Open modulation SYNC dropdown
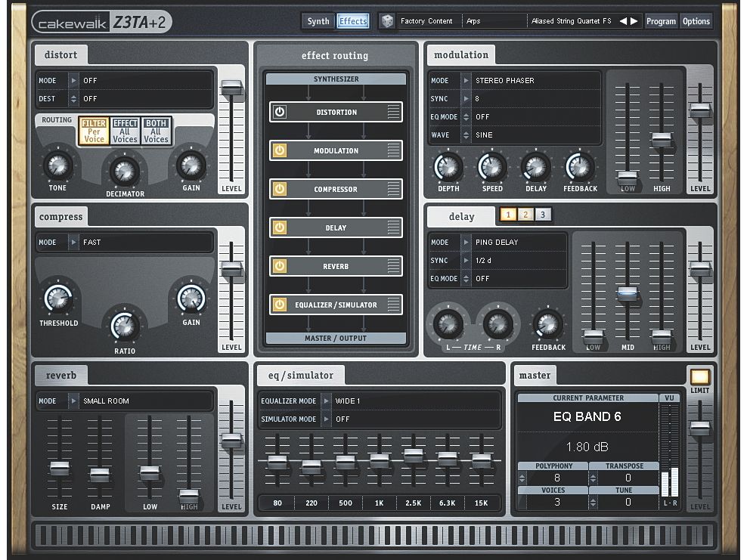This screenshot has width=747, height=560. 466,98
